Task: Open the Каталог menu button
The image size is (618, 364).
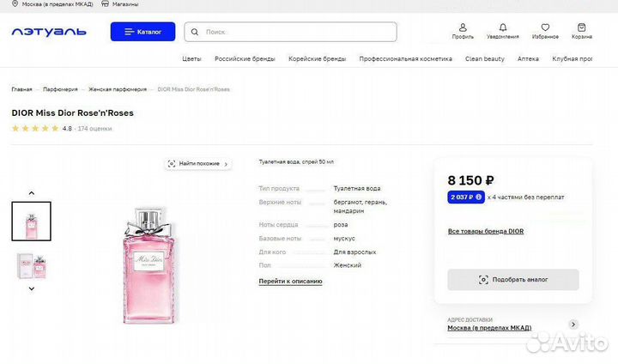Action: click(142, 32)
